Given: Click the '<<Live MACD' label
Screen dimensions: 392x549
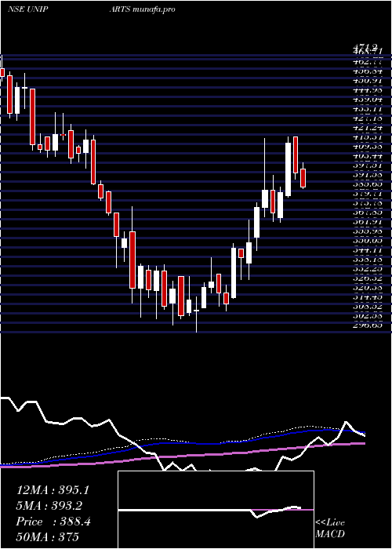Looking at the screenshot, I should (x=330, y=529).
